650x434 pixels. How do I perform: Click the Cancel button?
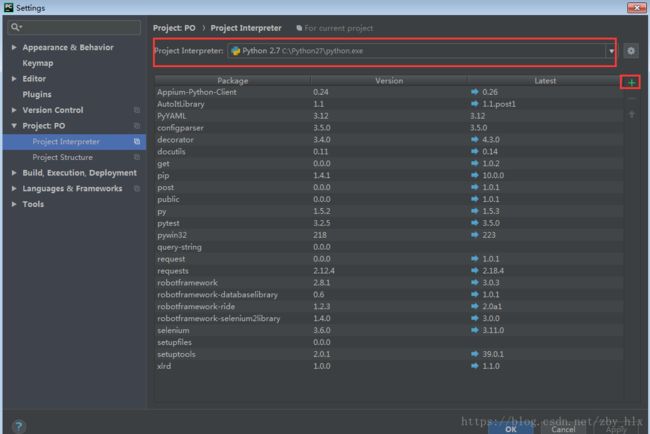(563, 429)
